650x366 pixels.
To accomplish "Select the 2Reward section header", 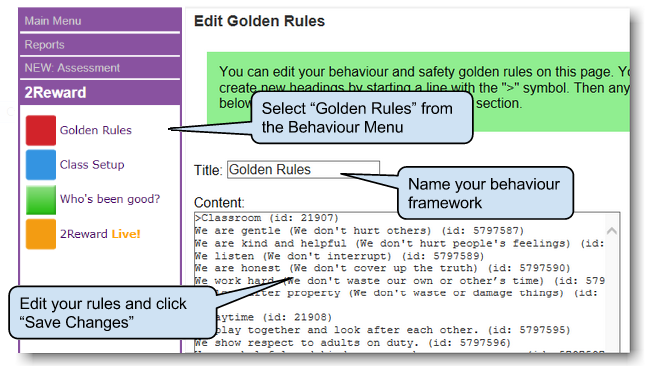I will click(99, 92).
